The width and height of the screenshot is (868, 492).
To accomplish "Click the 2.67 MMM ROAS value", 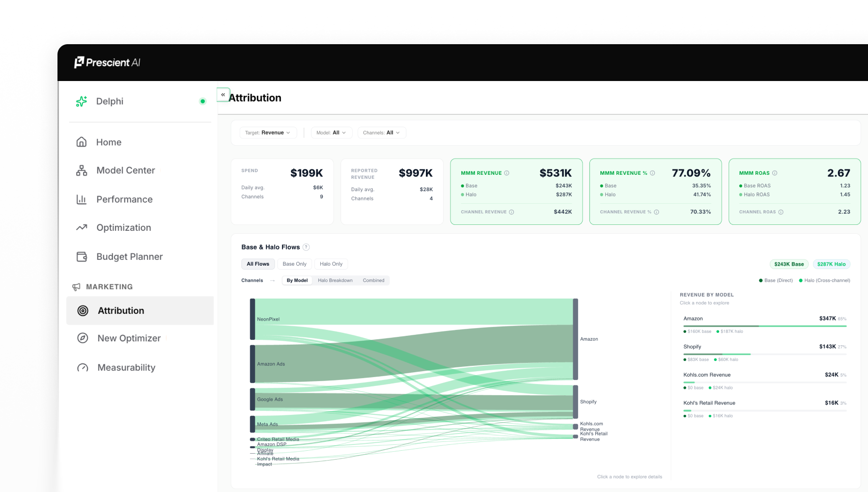I will (x=839, y=173).
